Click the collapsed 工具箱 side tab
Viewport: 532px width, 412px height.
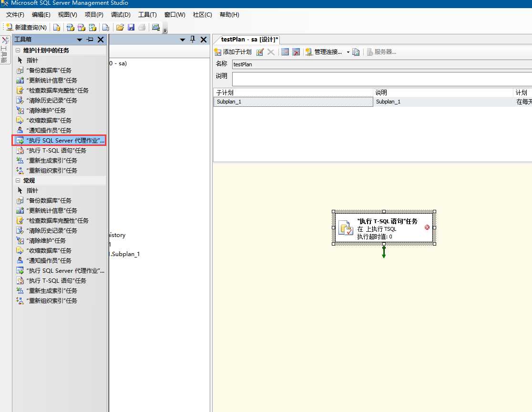(4, 50)
